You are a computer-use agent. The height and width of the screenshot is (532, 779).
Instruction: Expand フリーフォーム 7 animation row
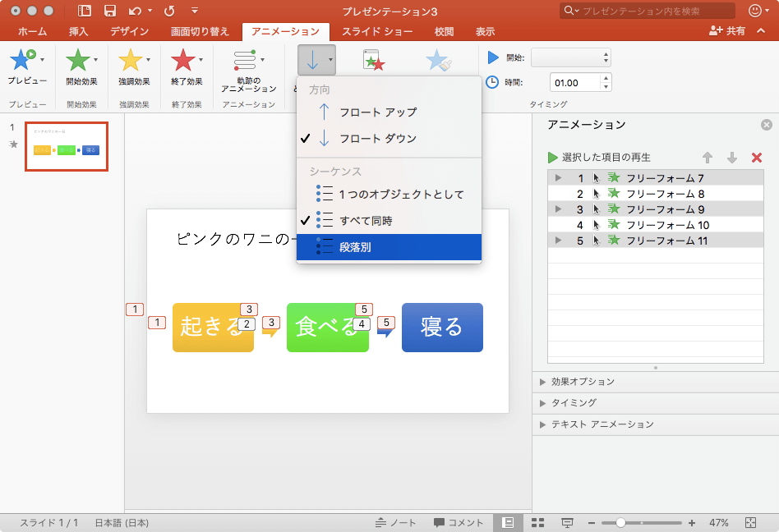click(x=559, y=177)
